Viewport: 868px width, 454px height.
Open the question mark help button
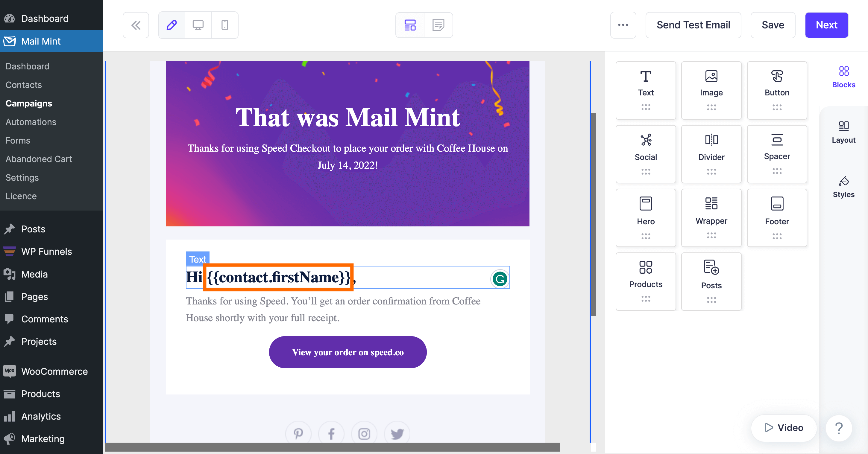point(839,428)
